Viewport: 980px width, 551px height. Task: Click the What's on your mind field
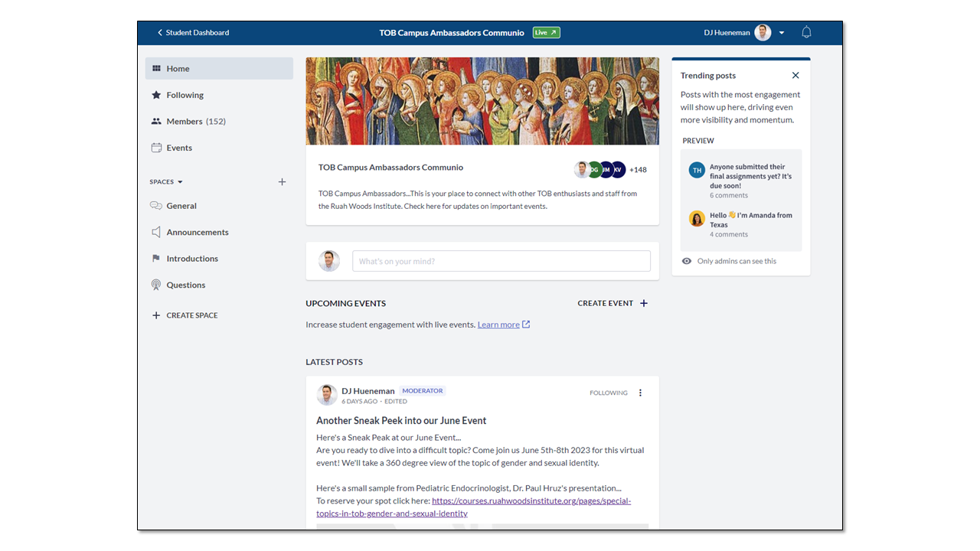(x=501, y=261)
